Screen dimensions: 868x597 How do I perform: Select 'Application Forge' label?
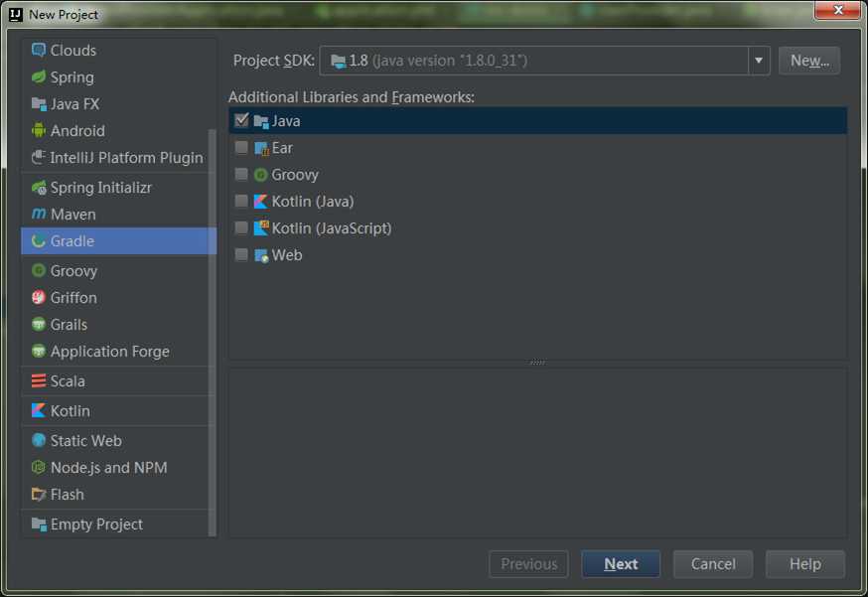pyautogui.click(x=109, y=352)
